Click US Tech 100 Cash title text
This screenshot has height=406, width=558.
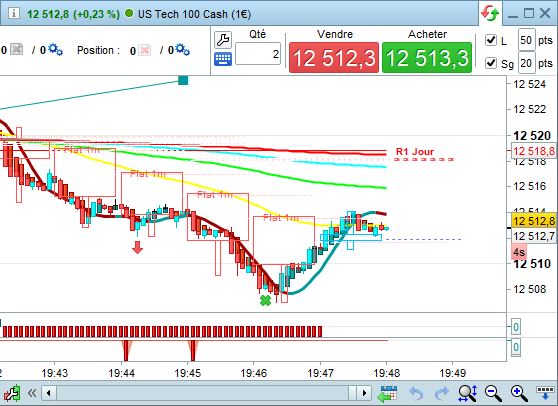click(x=195, y=14)
